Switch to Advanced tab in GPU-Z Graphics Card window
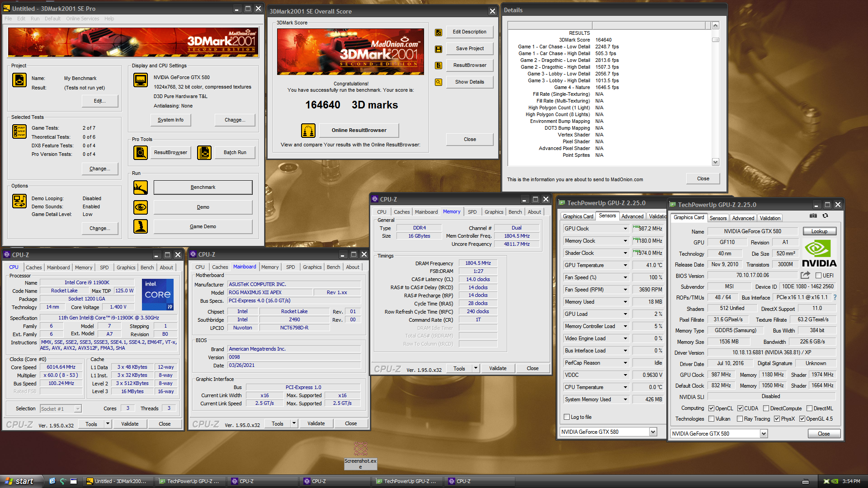 [x=743, y=218]
